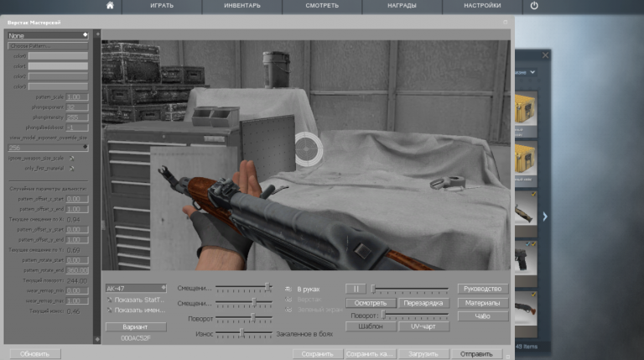This screenshot has height=360, width=644.
Task: Click the wear_remap_max field
Action: (x=77, y=300)
